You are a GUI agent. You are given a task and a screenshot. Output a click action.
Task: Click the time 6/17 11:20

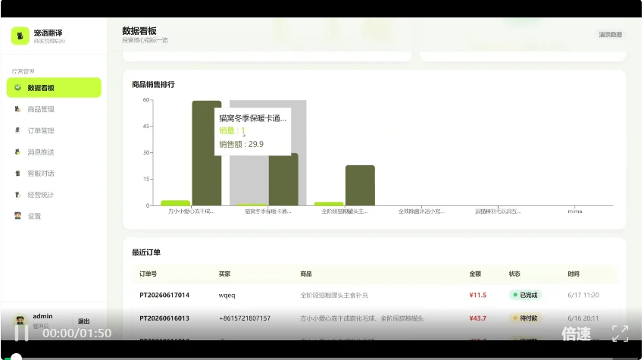tap(583, 295)
